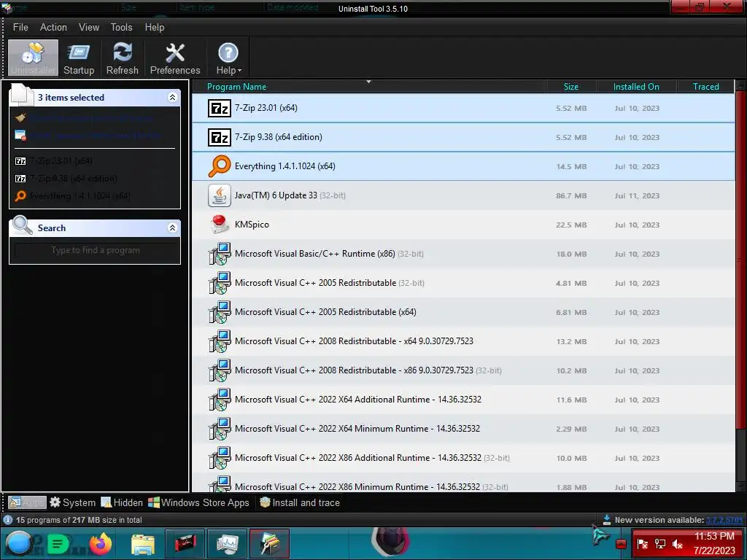Open the Action menu
This screenshot has width=747, height=560.
53,27
